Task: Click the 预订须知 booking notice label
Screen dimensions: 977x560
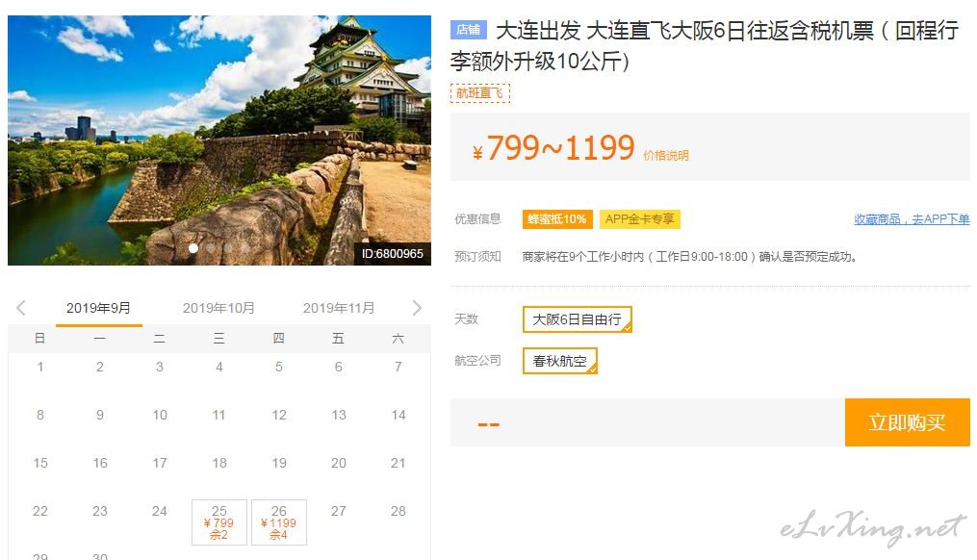Action: tap(477, 257)
